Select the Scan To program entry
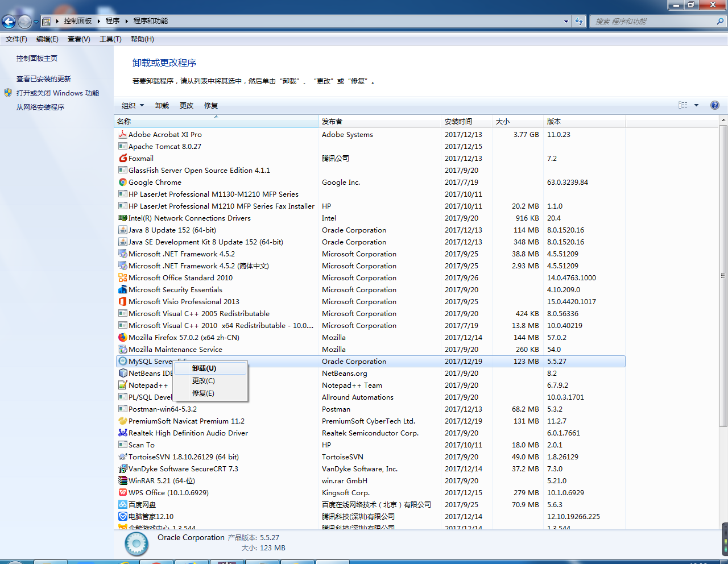This screenshot has width=728, height=564. tap(370, 445)
